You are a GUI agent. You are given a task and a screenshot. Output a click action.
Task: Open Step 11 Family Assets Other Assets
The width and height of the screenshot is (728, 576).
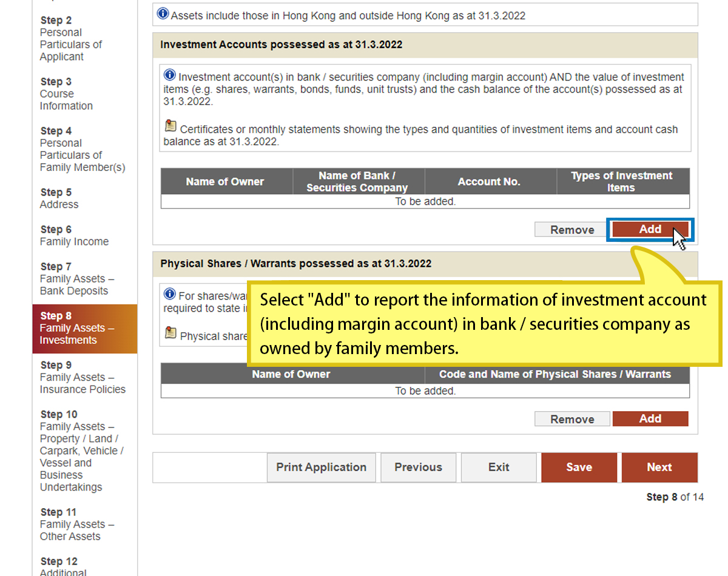73,524
